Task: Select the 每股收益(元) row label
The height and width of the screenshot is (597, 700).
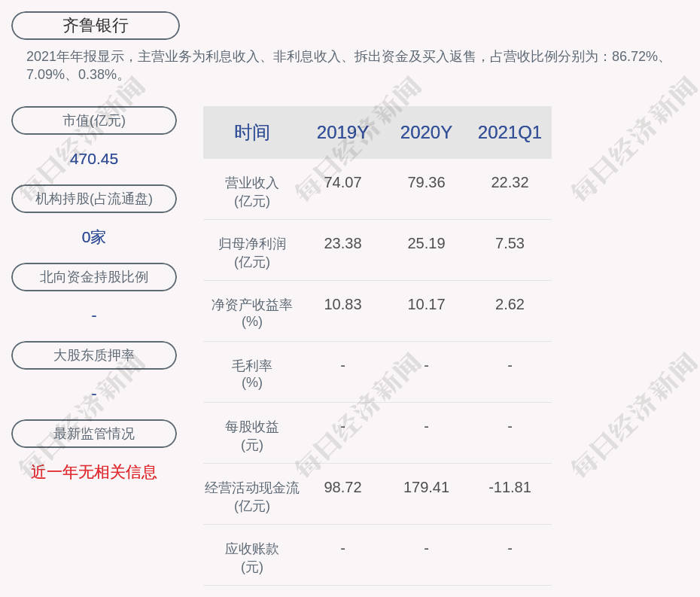Action: 252,436
